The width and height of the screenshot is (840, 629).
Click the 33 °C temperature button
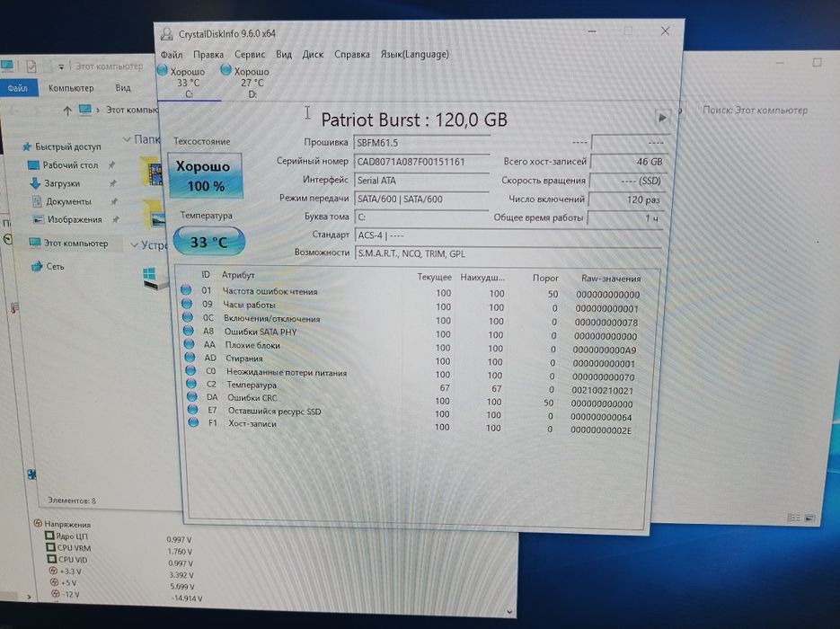point(209,242)
